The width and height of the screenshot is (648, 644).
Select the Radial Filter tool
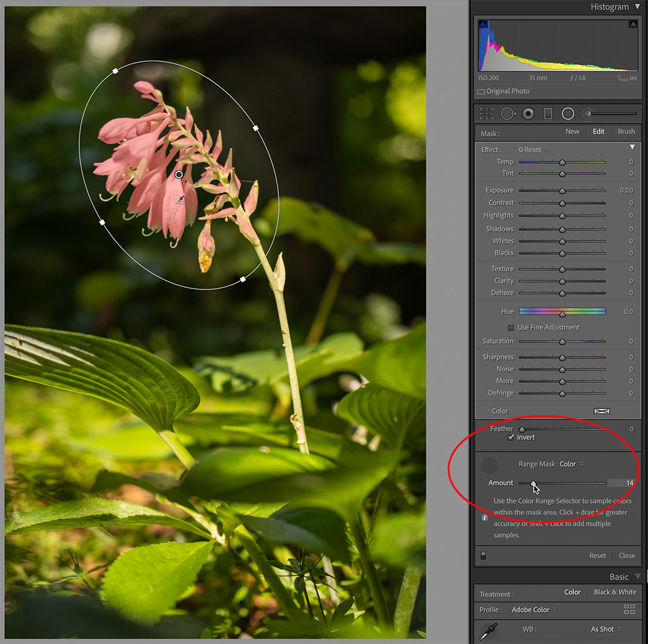[568, 113]
